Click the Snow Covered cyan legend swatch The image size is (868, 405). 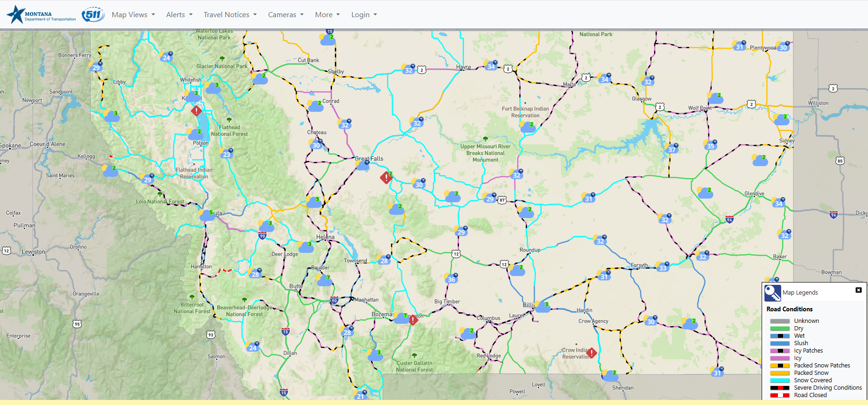pos(780,380)
